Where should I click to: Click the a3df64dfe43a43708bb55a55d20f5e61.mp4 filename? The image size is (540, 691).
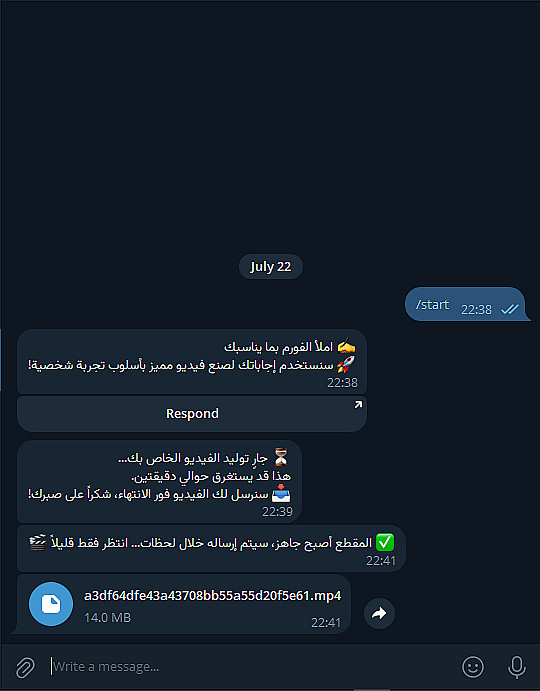pos(212,595)
